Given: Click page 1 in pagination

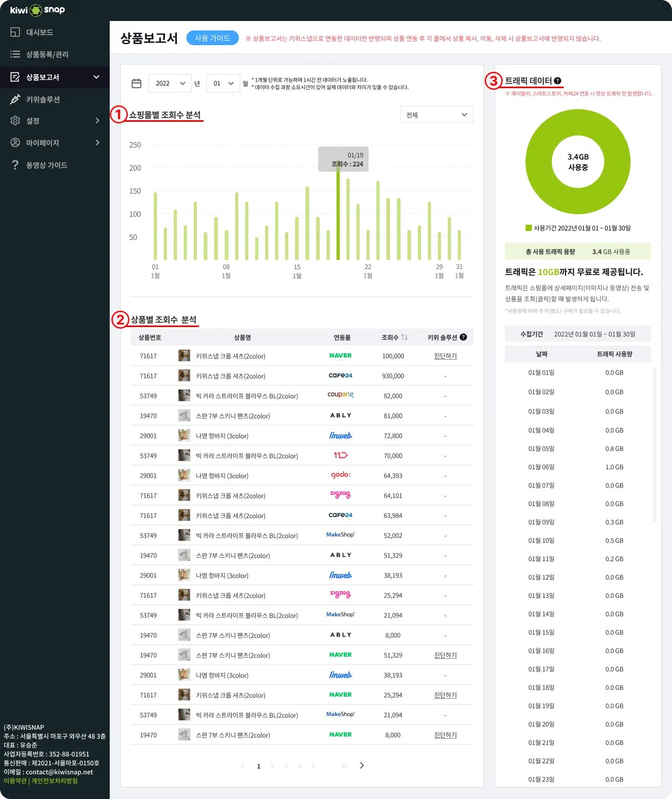Looking at the screenshot, I should (x=259, y=766).
